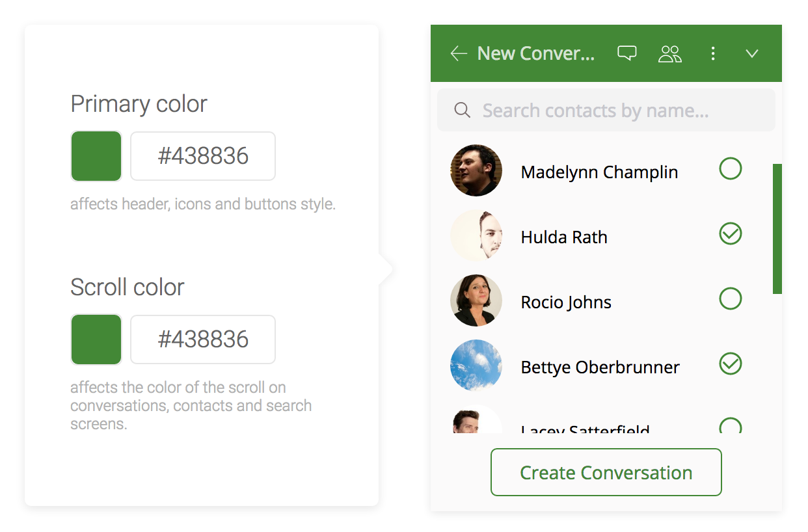The height and width of the screenshot is (532, 808).
Task: Click Bettye Oberbrunner's avatar
Action: pyautogui.click(x=476, y=366)
